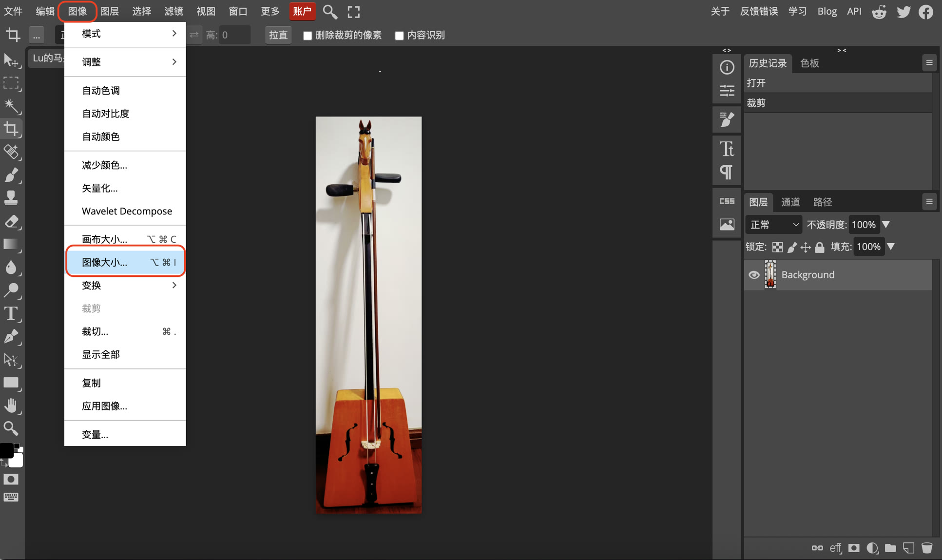Expand the 变换 submenu
This screenshot has width=942, height=560.
coord(125,285)
